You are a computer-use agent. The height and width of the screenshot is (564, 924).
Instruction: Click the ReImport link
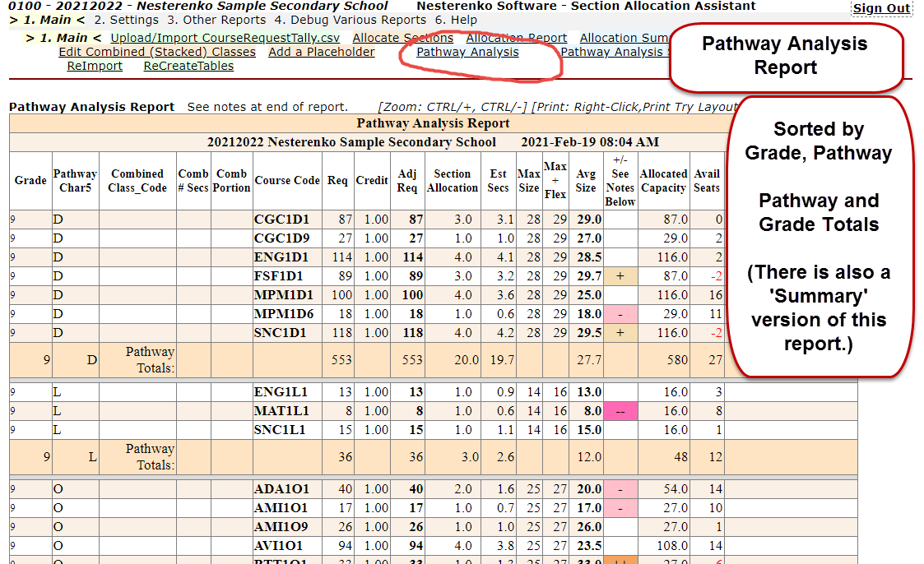(95, 66)
